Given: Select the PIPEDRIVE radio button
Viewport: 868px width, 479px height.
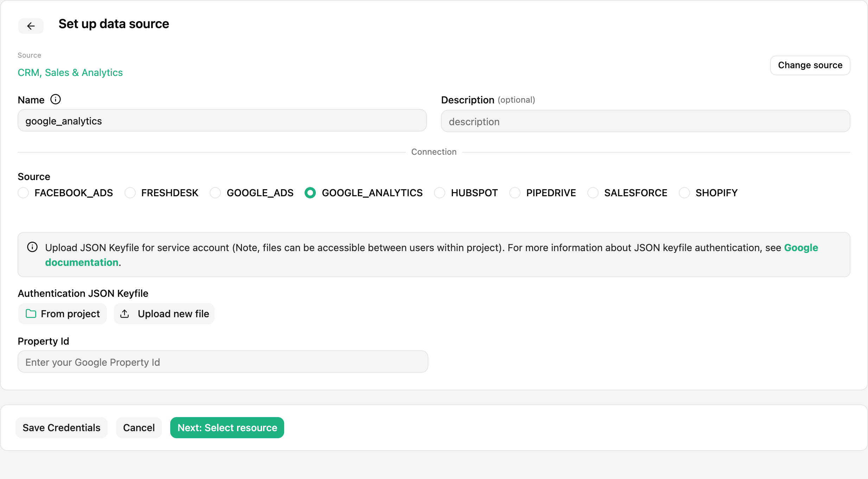Looking at the screenshot, I should click(x=515, y=193).
